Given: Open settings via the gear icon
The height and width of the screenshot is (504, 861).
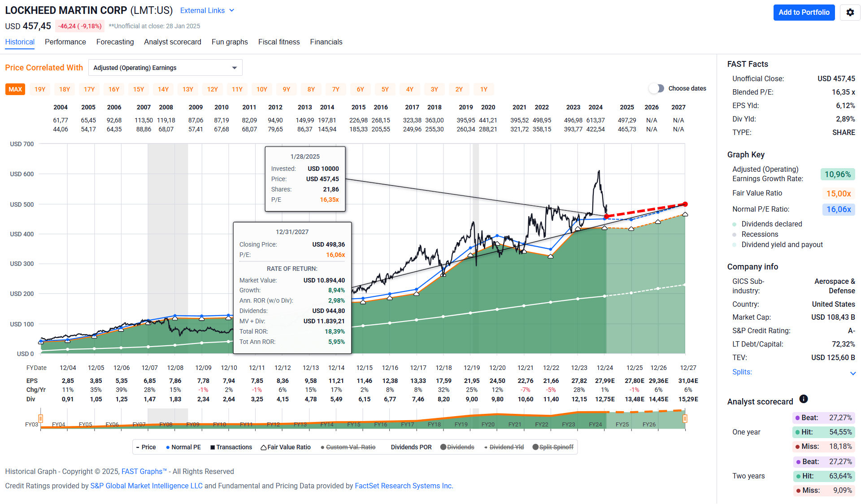Looking at the screenshot, I should pos(850,12).
